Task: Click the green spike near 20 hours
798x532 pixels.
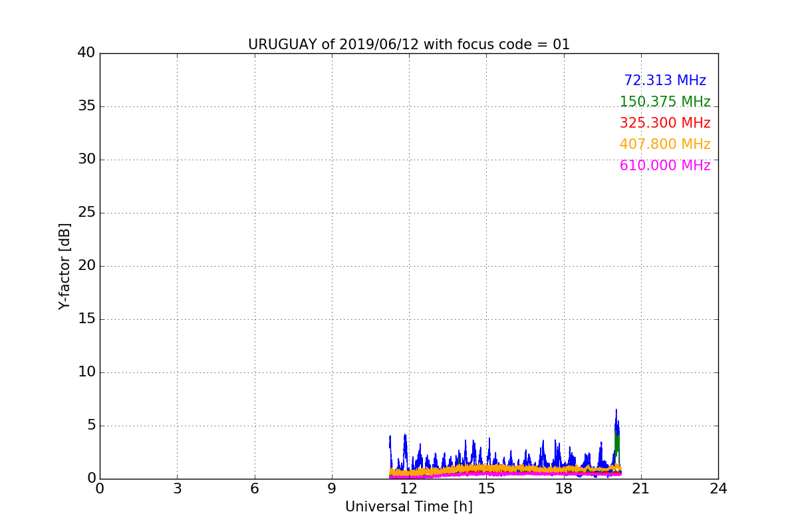Action: click(x=617, y=444)
